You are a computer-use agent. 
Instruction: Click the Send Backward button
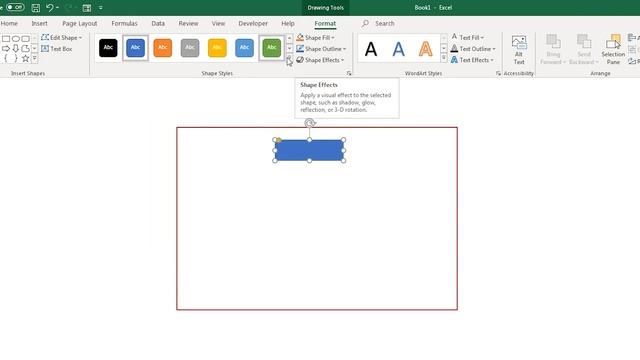[x=584, y=50]
